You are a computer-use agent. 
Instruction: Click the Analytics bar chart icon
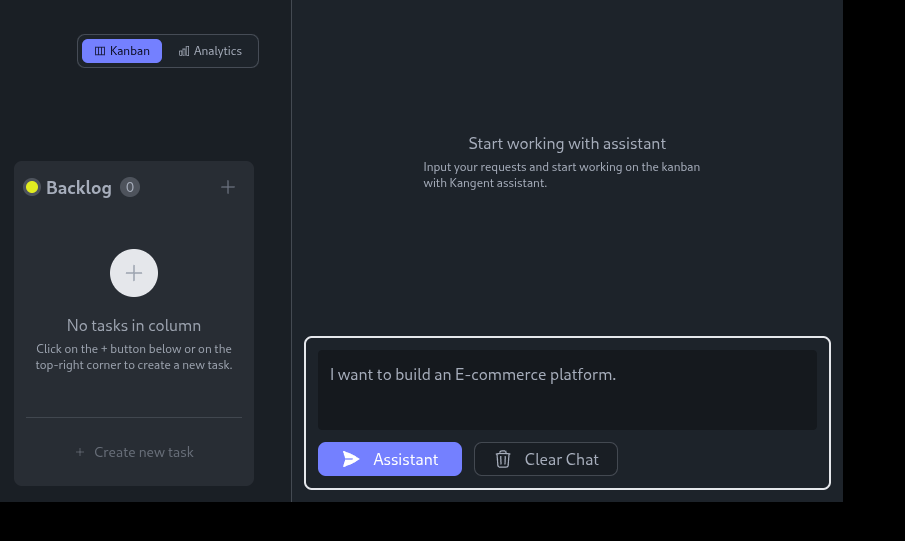pyautogui.click(x=184, y=51)
